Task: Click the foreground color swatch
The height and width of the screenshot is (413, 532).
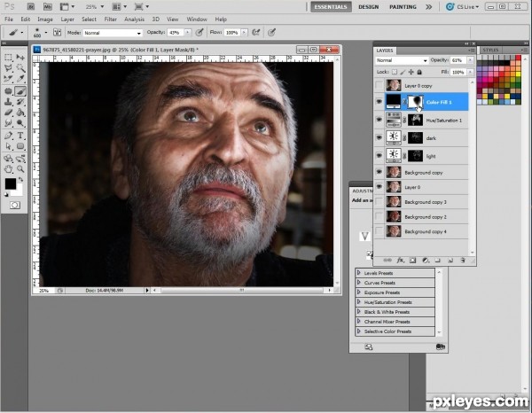Action: click(10, 183)
